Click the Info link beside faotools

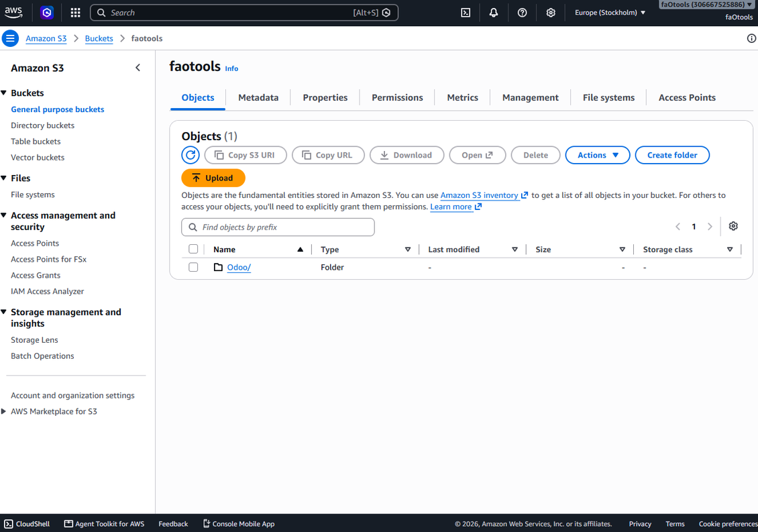[x=231, y=68]
